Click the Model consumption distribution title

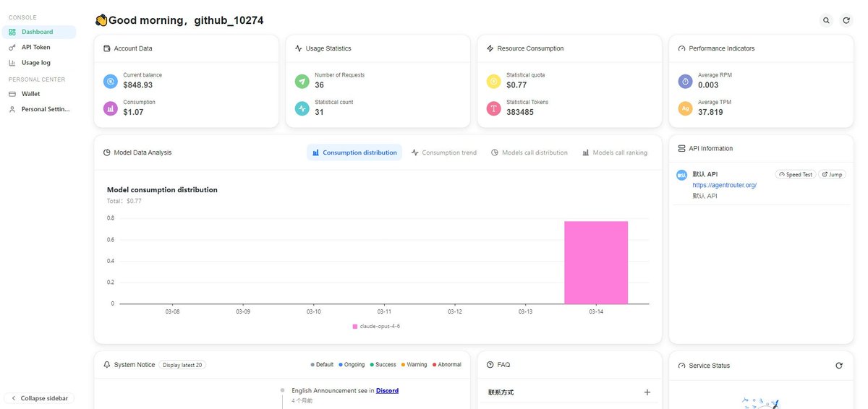click(x=162, y=190)
